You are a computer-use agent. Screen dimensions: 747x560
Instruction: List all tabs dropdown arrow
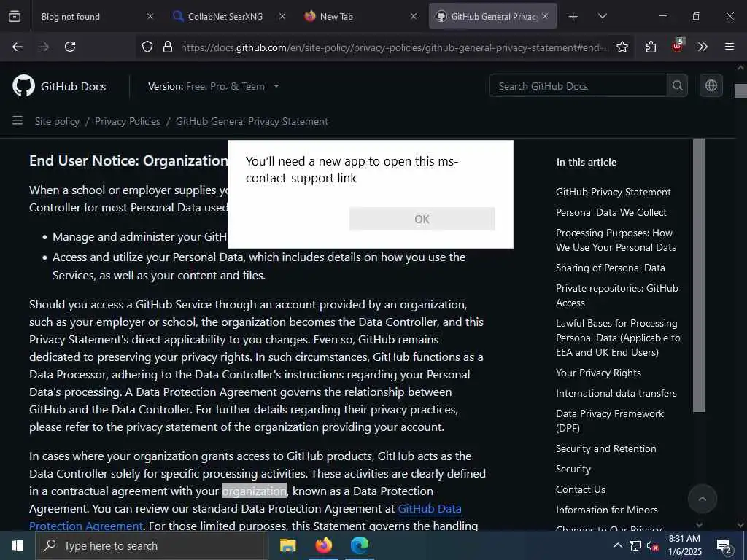click(602, 16)
